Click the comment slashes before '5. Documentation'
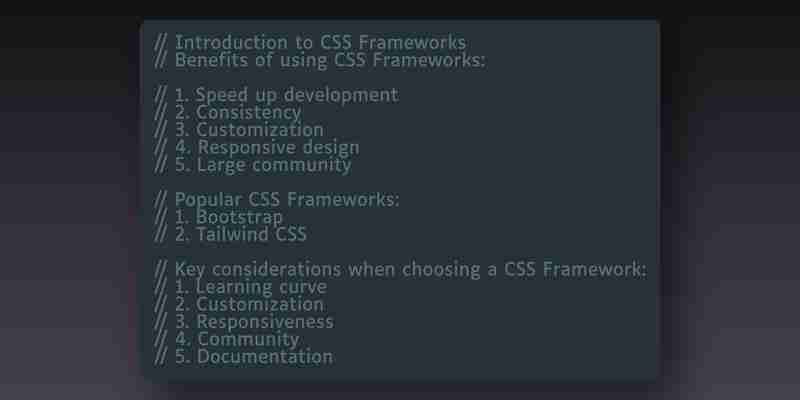The height and width of the screenshot is (400, 800). [161, 356]
